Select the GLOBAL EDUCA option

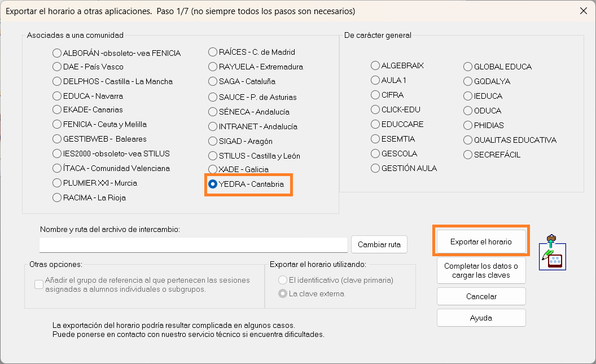[468, 67]
